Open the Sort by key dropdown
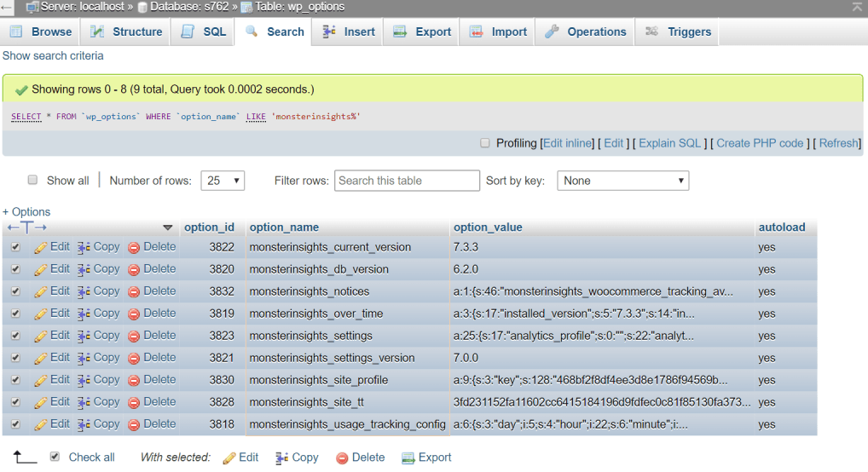This screenshot has height=472, width=868. pos(622,181)
